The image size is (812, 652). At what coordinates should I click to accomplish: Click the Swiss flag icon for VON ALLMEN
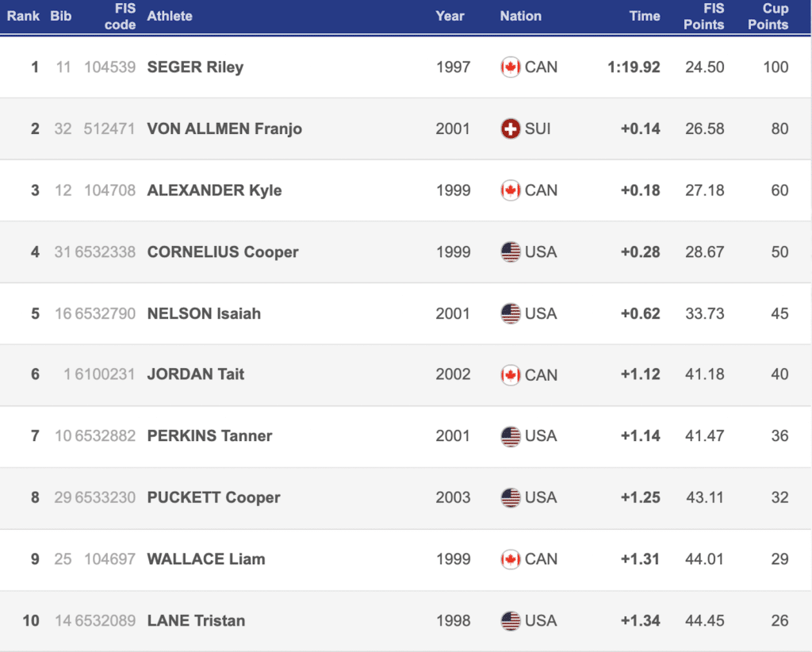[x=511, y=128]
